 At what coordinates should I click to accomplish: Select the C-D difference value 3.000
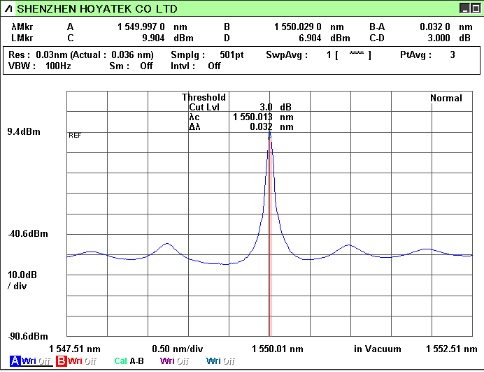point(439,38)
